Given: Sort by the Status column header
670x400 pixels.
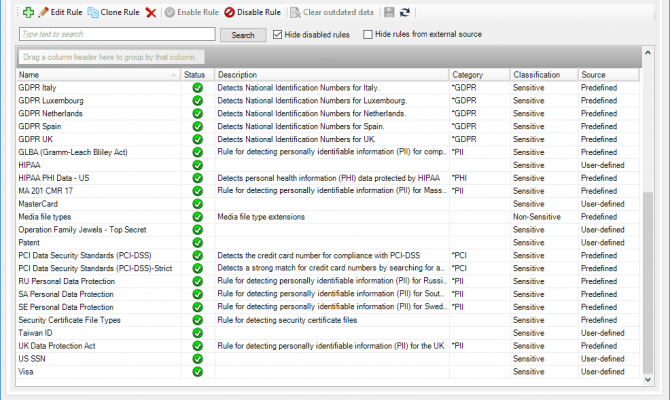Looking at the screenshot, I should [197, 75].
